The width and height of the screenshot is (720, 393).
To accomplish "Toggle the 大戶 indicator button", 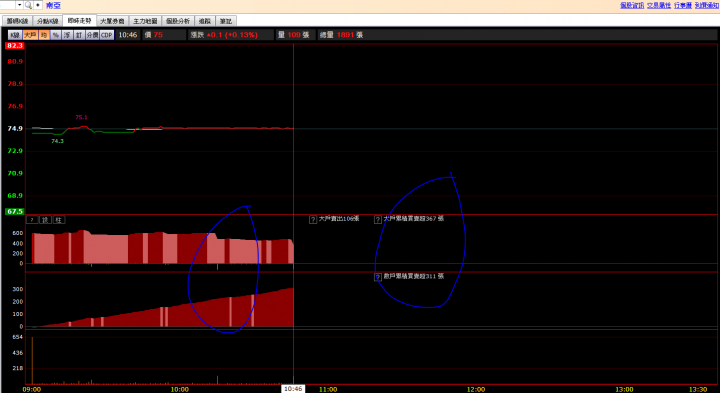I will (30, 35).
